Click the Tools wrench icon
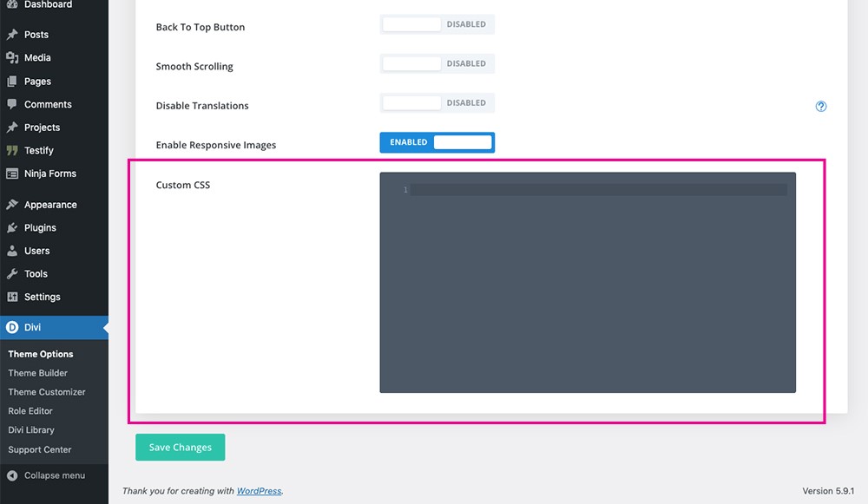The width and height of the screenshot is (868, 504). [12, 274]
